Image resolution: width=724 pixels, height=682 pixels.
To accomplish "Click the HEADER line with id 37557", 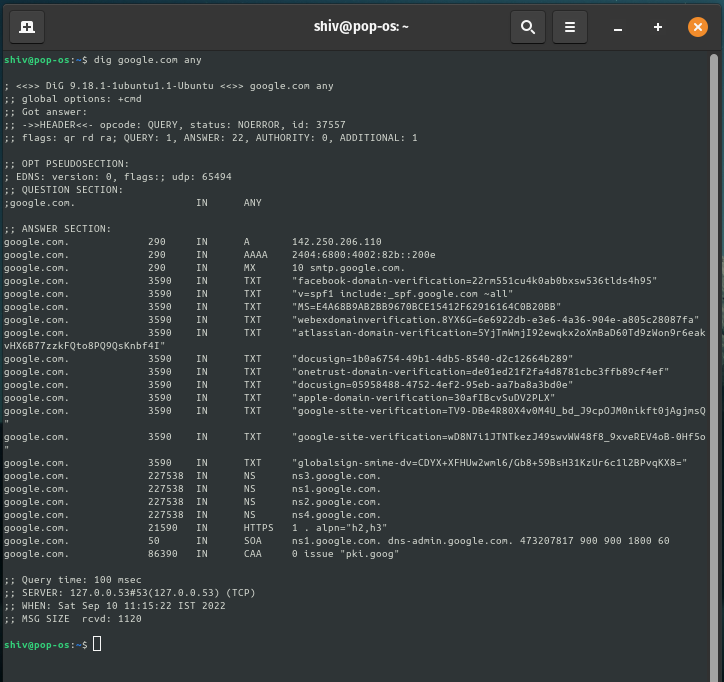I will (175, 125).
